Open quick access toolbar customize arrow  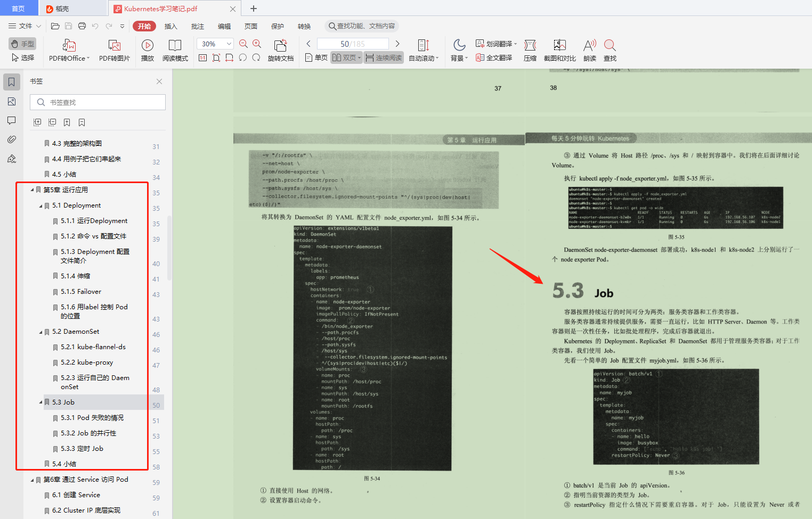click(122, 26)
